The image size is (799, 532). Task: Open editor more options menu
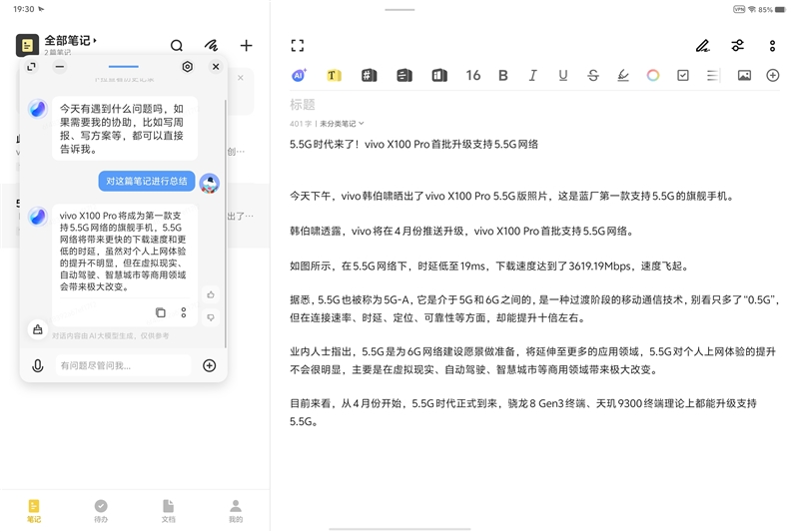[772, 46]
